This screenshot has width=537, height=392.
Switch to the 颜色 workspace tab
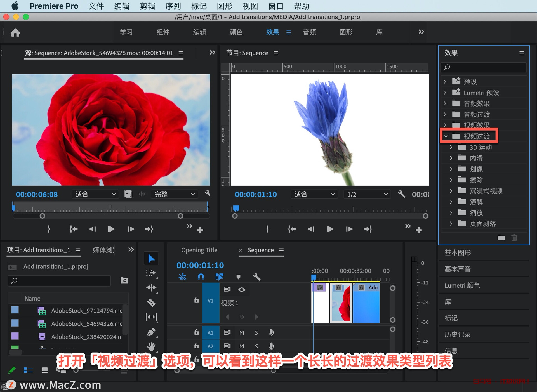pyautogui.click(x=236, y=32)
